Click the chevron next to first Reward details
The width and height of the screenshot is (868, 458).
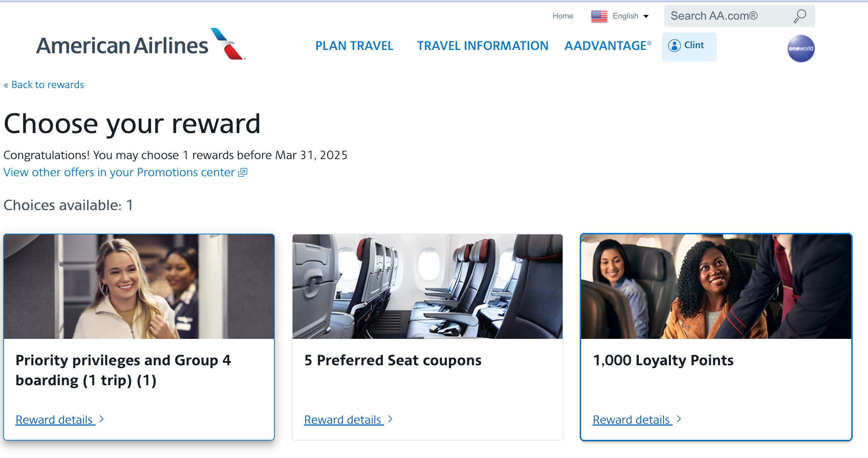pyautogui.click(x=101, y=419)
